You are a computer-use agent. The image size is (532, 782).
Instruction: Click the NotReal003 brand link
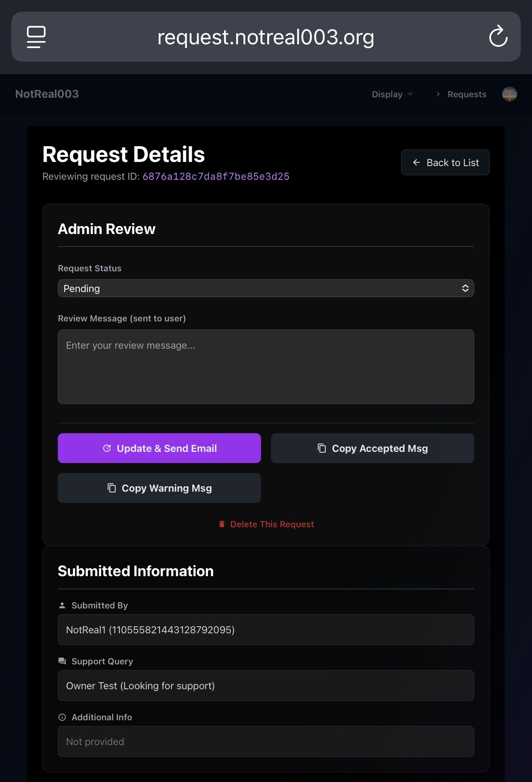[47, 94]
